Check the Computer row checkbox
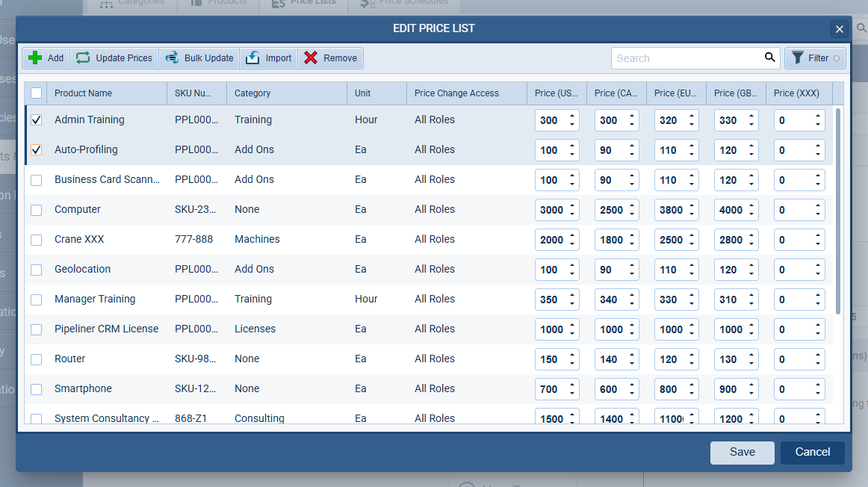 [36, 210]
